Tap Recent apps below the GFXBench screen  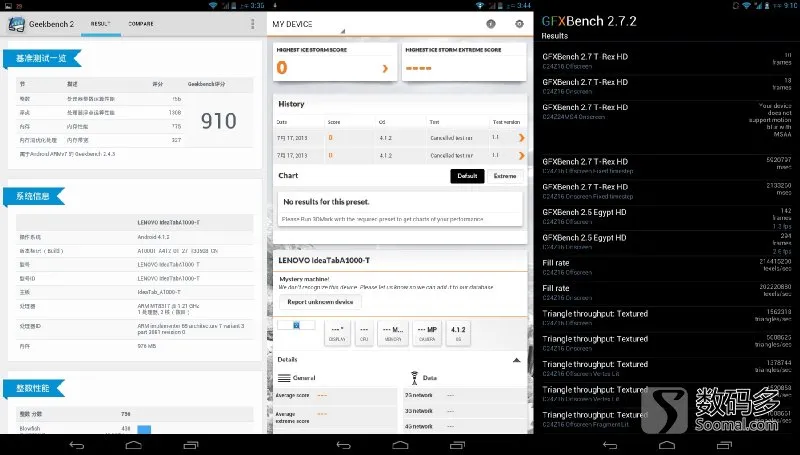(724, 445)
